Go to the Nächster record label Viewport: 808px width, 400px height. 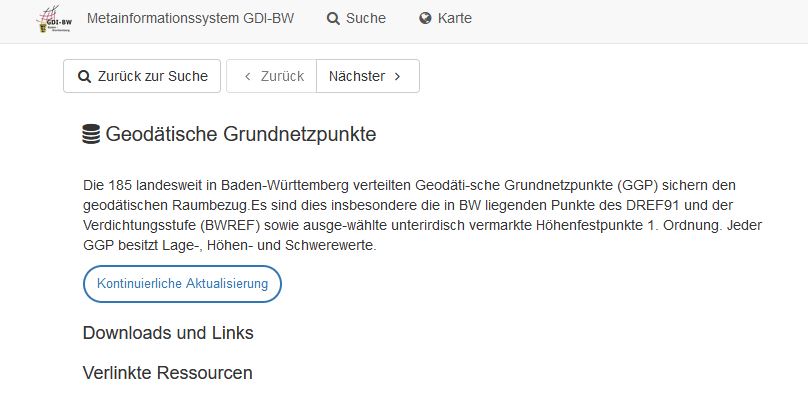[357, 76]
